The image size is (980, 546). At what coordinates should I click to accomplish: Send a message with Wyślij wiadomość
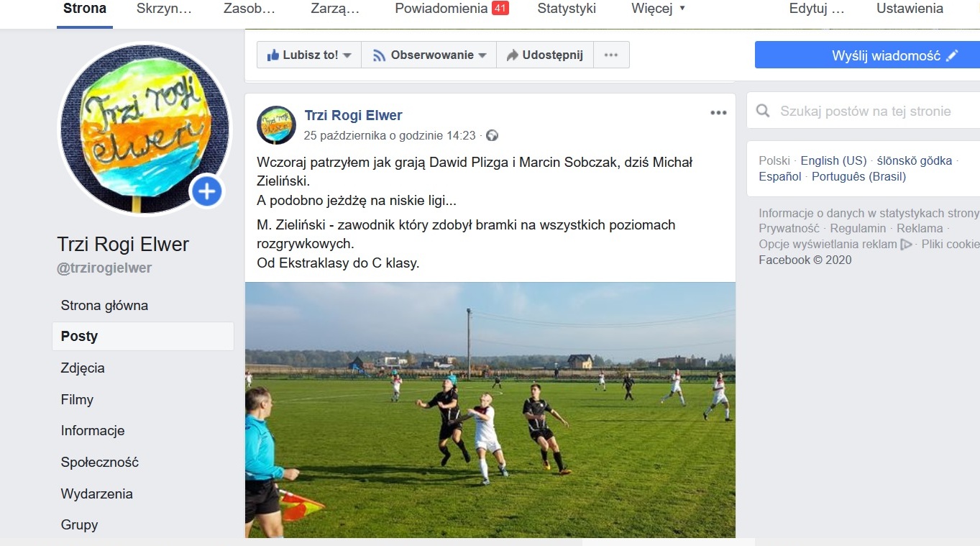tap(867, 55)
